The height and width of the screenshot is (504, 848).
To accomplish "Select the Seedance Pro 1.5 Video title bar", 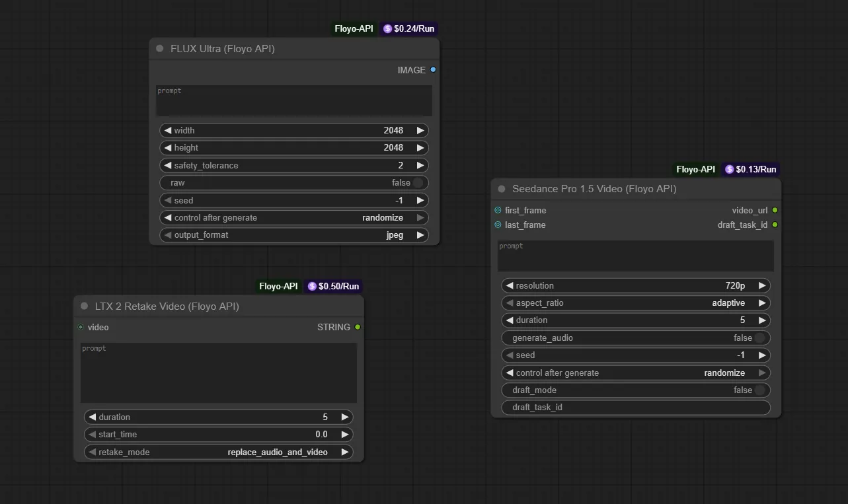I will click(x=636, y=189).
